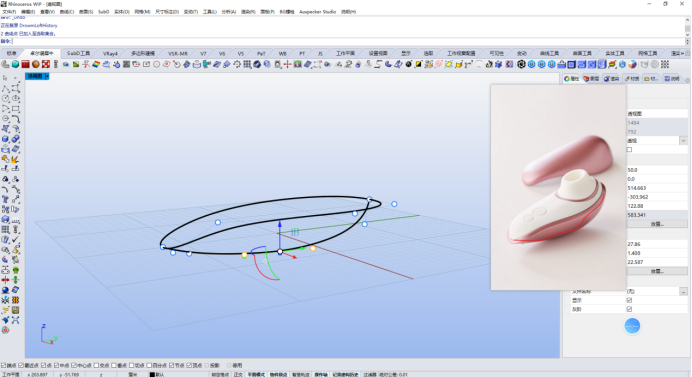692x377 pixels.
Task: Click the teal sphere icon in the toolbar
Action: click(x=15, y=64)
